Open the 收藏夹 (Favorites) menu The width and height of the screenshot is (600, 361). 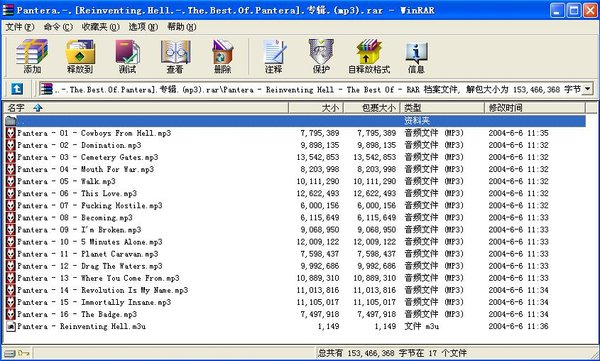tap(100, 27)
